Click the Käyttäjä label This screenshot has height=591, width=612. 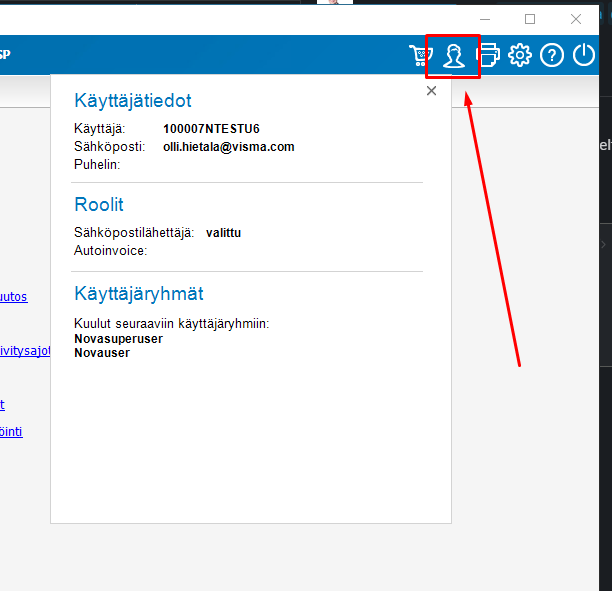pyautogui.click(x=100, y=129)
